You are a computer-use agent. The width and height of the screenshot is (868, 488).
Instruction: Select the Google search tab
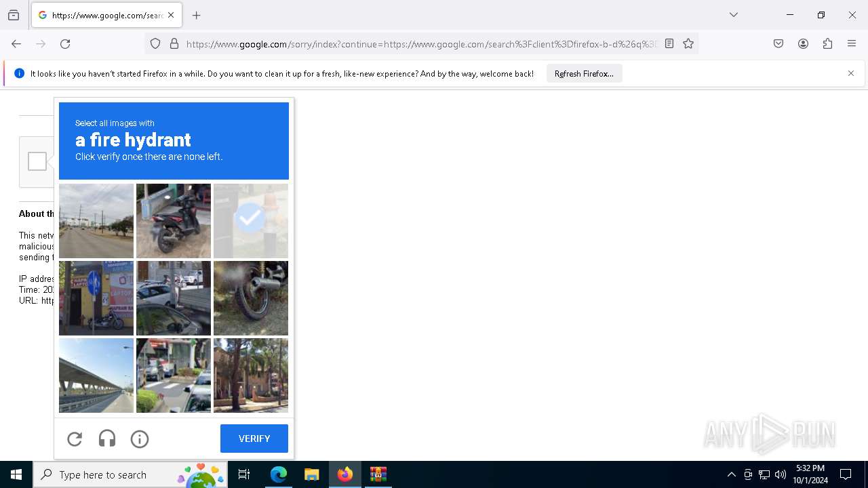point(106,15)
